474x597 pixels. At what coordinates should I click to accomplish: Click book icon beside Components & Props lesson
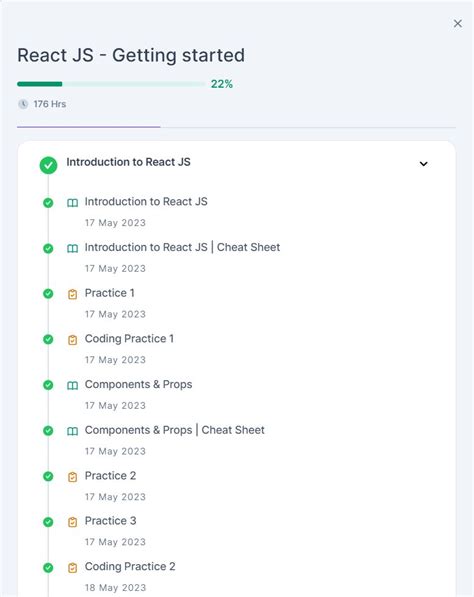72,385
